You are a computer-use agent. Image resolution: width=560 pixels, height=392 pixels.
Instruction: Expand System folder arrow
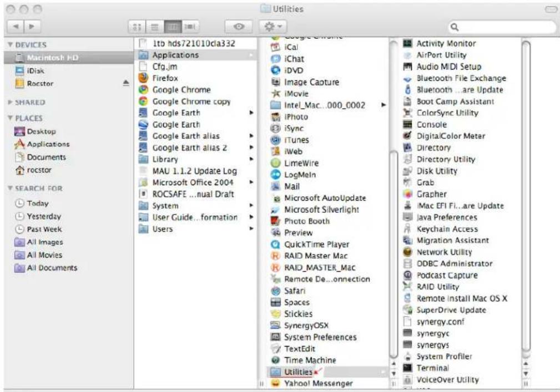click(251, 206)
